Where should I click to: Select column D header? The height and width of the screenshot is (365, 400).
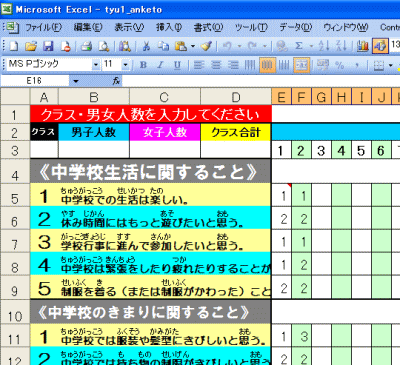pos(236,97)
